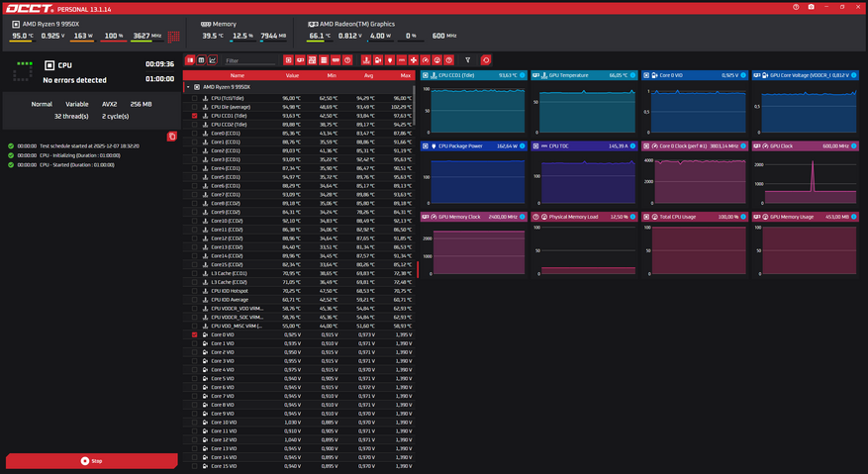Sort by the Max column header
The width and height of the screenshot is (868, 474).
click(406, 75)
